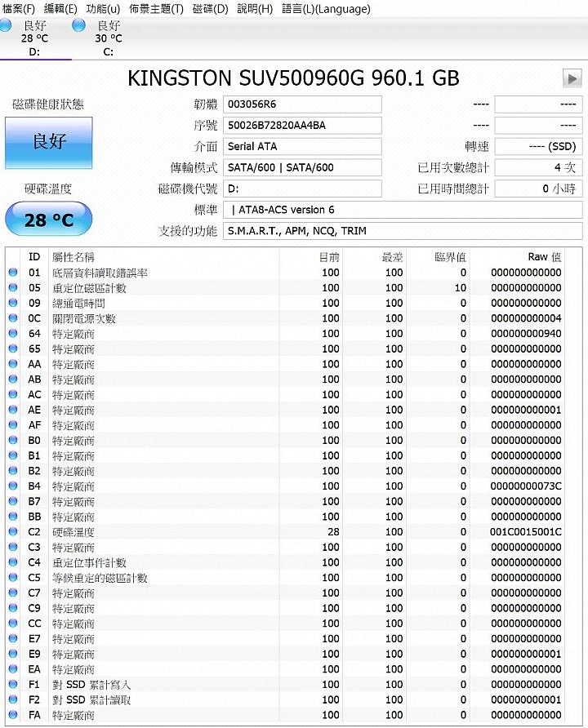Click the next disk arrow button
Viewport: 588px width, 728px height.
point(572,78)
